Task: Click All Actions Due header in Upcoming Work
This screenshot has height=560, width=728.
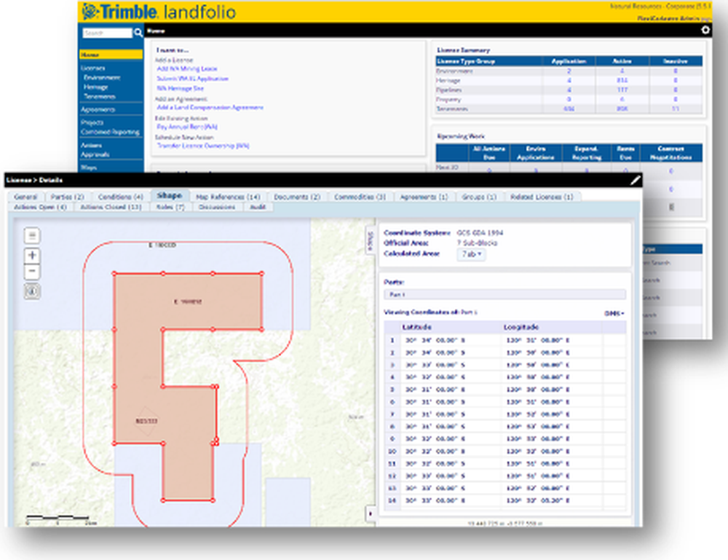Action: pos(489,153)
